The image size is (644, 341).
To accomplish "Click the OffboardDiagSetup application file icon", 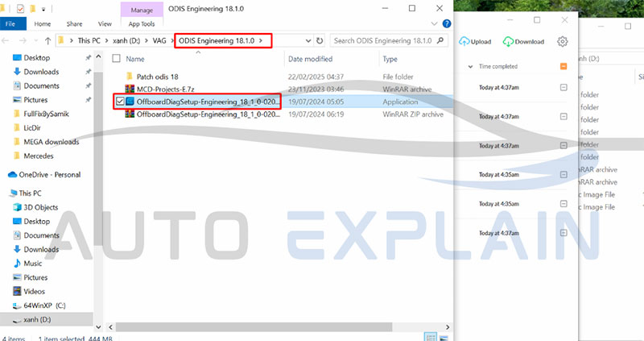I will [x=130, y=102].
